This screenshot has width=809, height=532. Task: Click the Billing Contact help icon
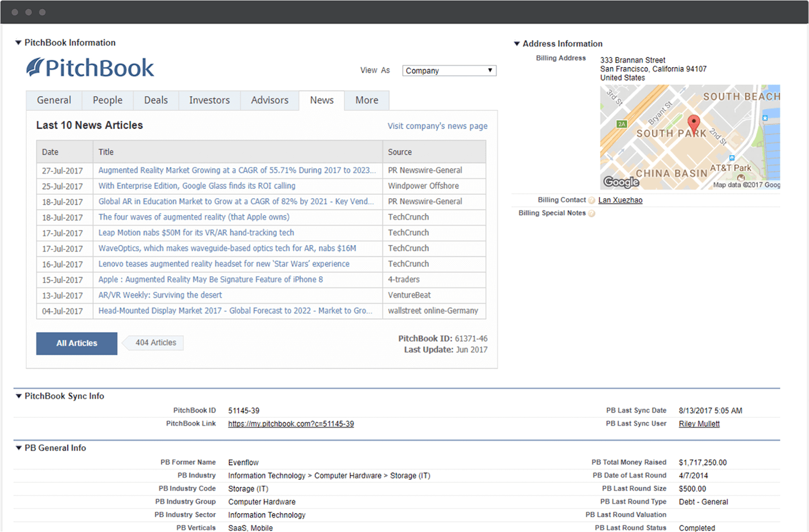592,200
